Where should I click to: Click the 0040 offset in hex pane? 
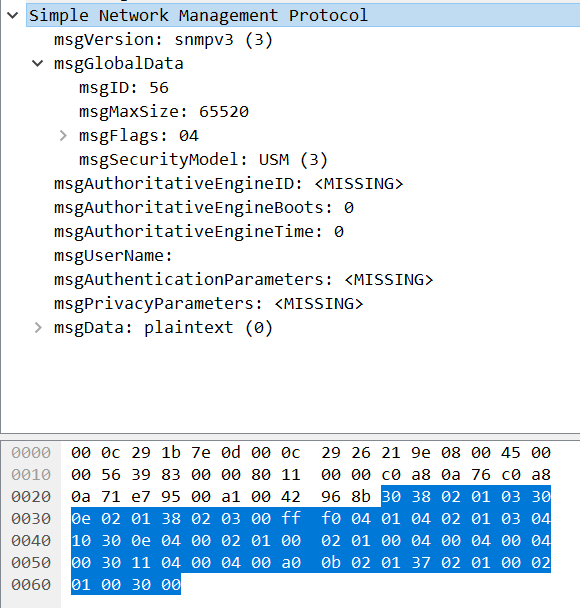[31, 541]
